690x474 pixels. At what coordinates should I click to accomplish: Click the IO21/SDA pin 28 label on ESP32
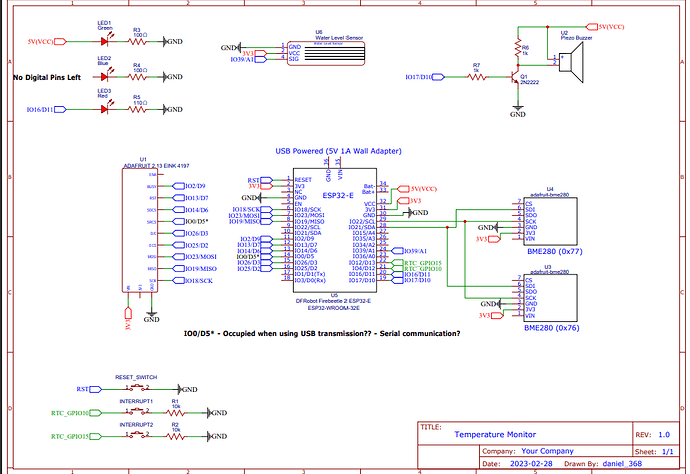point(362,227)
